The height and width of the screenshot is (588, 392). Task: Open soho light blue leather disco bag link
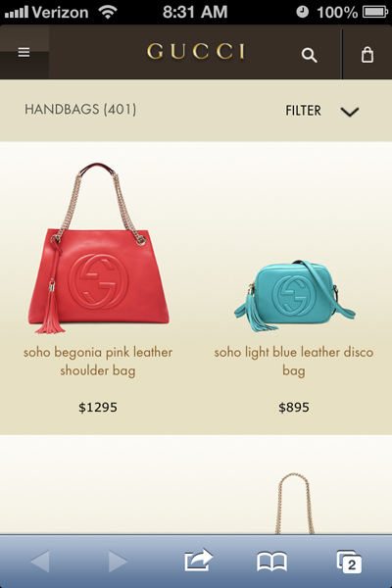coord(294,361)
